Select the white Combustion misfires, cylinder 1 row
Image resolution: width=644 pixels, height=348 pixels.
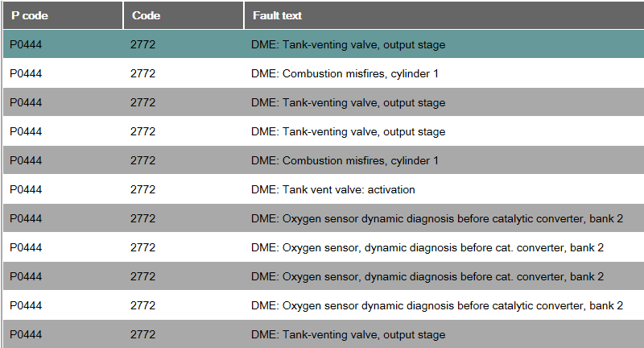coord(324,73)
